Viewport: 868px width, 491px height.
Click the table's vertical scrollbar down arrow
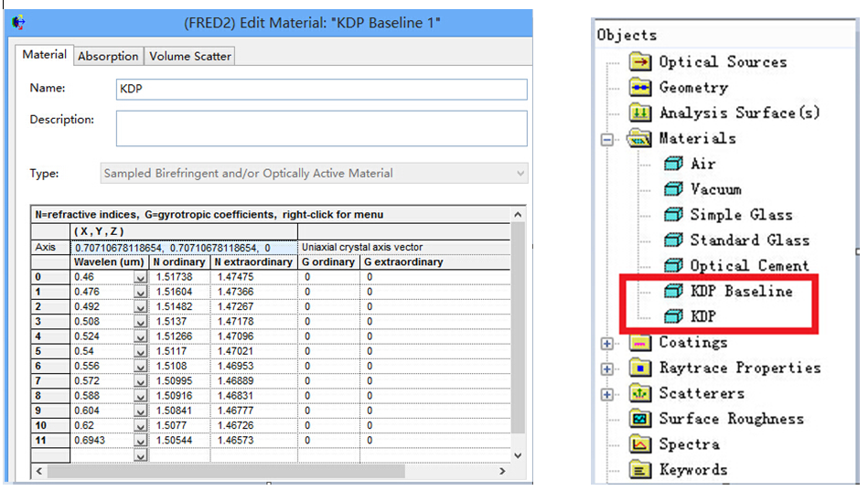click(519, 454)
